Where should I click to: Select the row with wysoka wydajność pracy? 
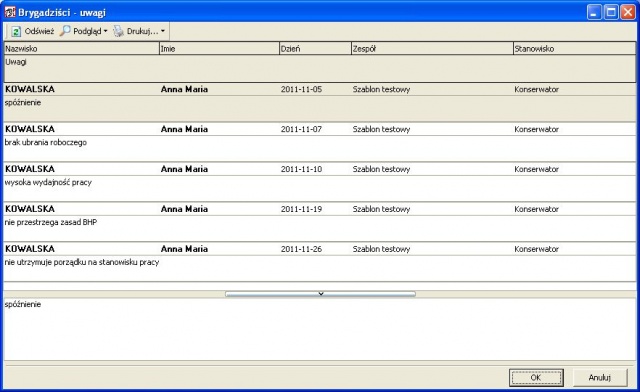[320, 182]
